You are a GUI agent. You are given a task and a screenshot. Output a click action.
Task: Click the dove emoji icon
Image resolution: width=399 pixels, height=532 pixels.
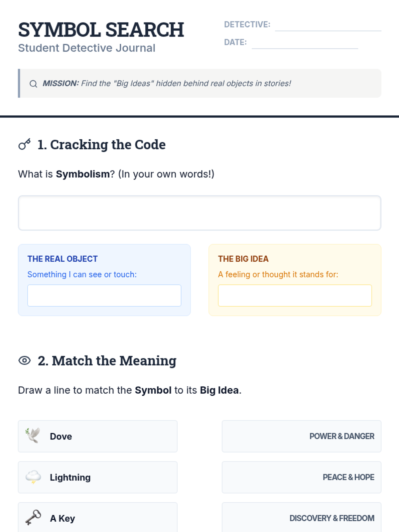(33, 436)
